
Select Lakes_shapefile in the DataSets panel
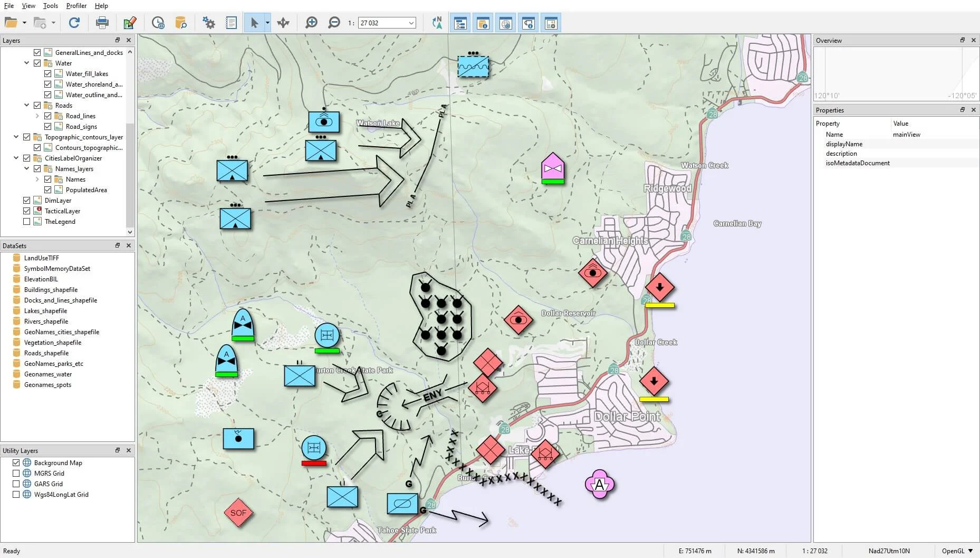[45, 310]
